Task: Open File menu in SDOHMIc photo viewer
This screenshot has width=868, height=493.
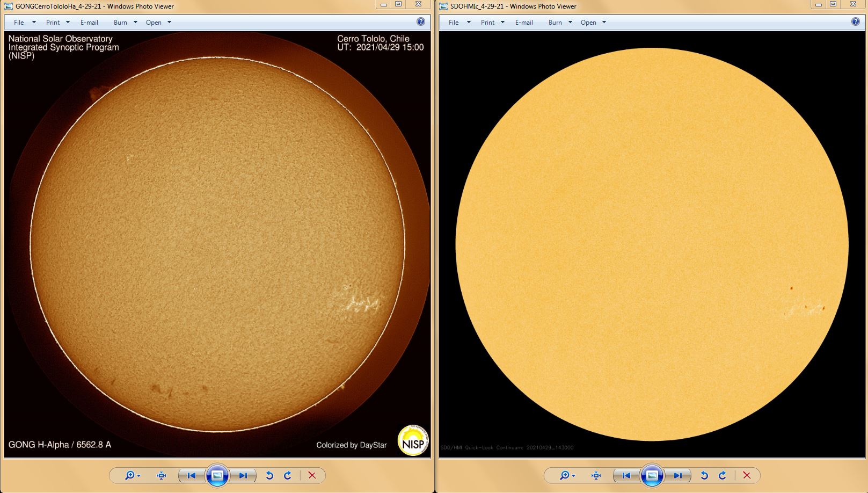Action: tap(454, 23)
